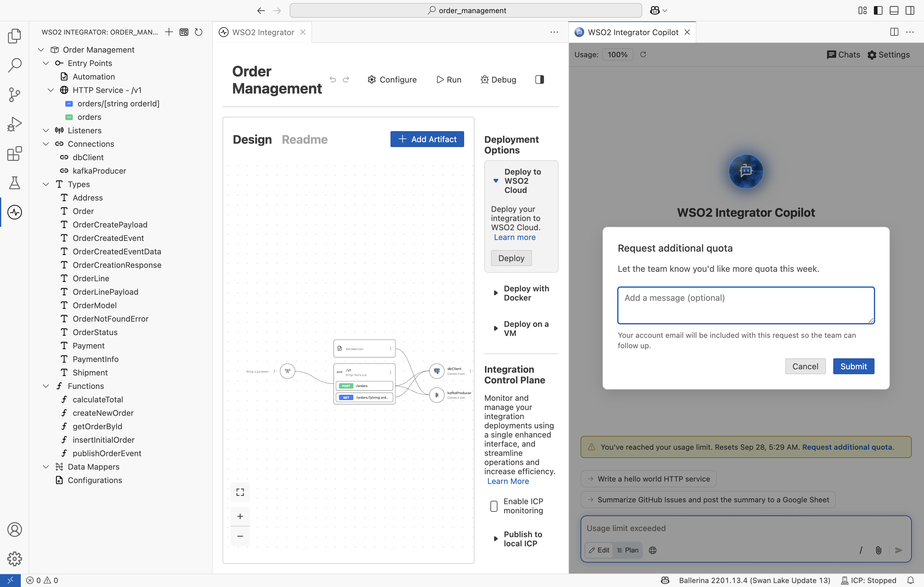Open the Accounts icon in activity bar

click(x=15, y=530)
